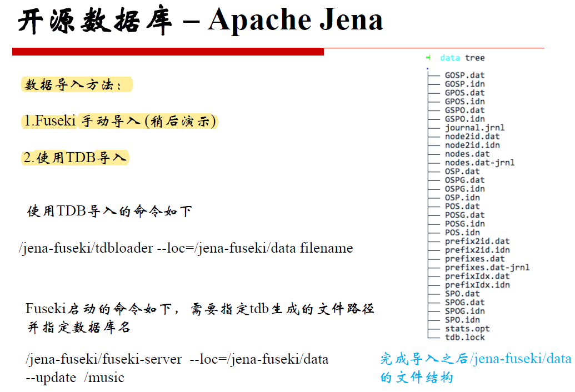Click prefix2id.dat in the file list

[x=477, y=242]
